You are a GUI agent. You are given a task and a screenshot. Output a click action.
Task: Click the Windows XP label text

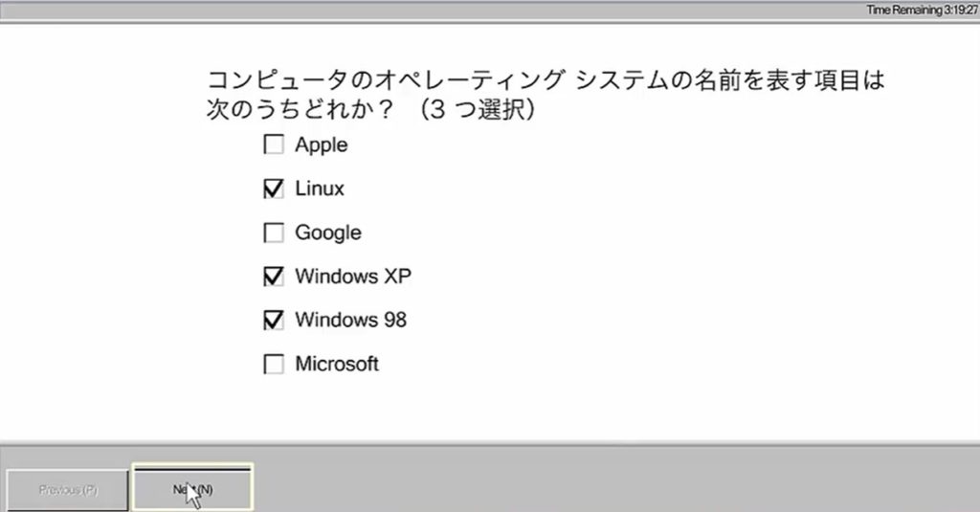(x=353, y=277)
